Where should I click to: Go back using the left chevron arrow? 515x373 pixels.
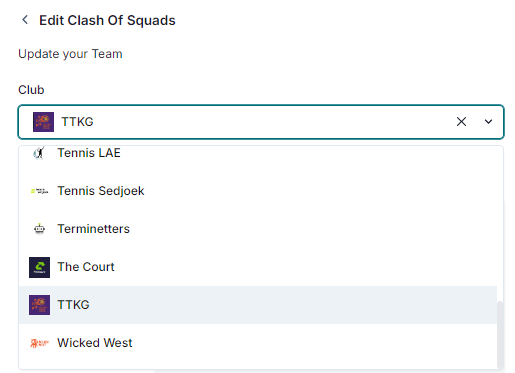coord(25,20)
